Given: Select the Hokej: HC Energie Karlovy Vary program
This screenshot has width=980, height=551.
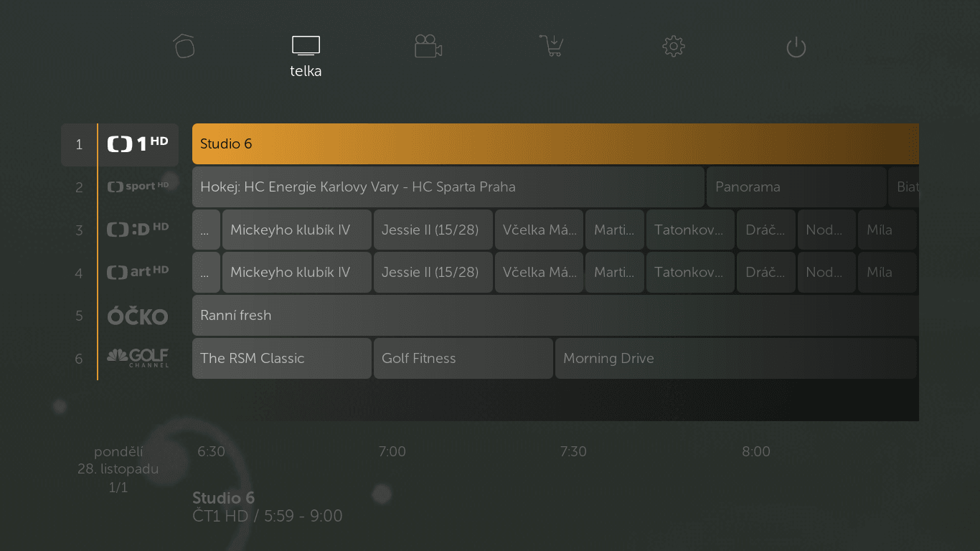Looking at the screenshot, I should pos(445,187).
